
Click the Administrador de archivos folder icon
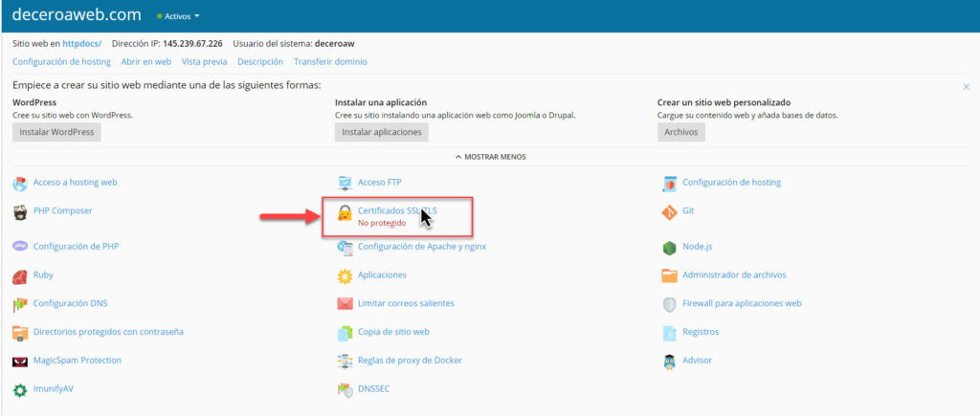coord(669,275)
